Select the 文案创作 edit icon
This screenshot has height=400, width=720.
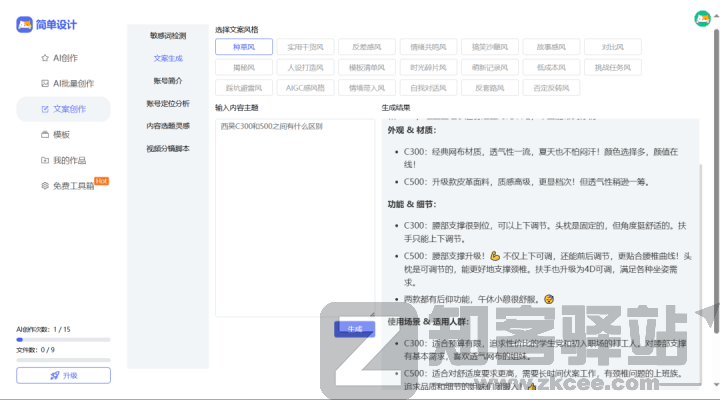(45, 109)
